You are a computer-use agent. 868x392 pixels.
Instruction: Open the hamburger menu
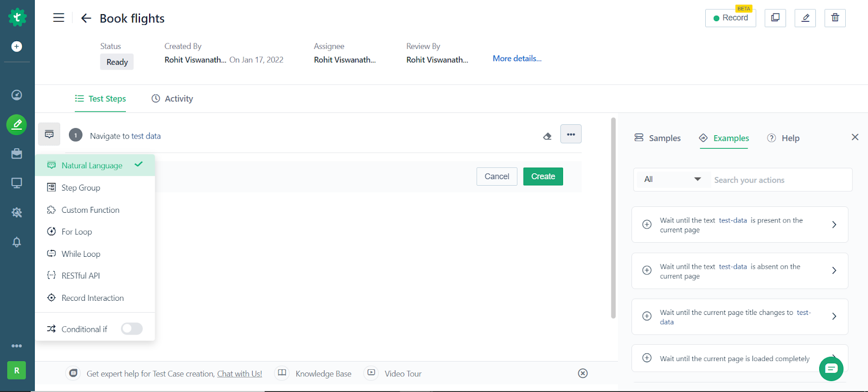[59, 18]
